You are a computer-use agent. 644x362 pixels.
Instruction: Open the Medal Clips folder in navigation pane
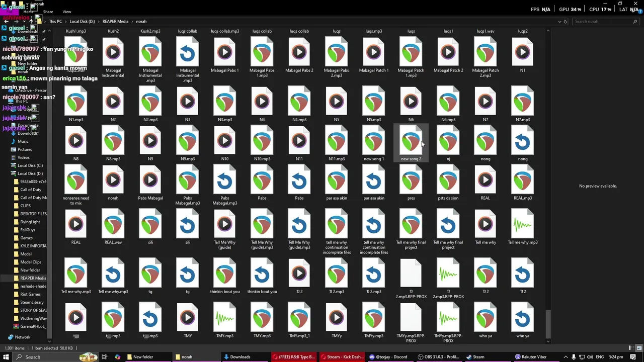[x=31, y=262]
